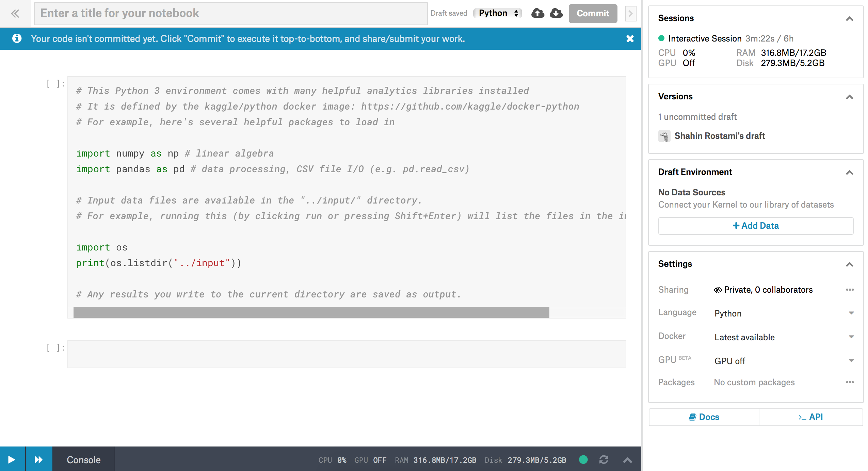Click the Docs link in settings panel
The width and height of the screenshot is (868, 471).
pyautogui.click(x=705, y=417)
